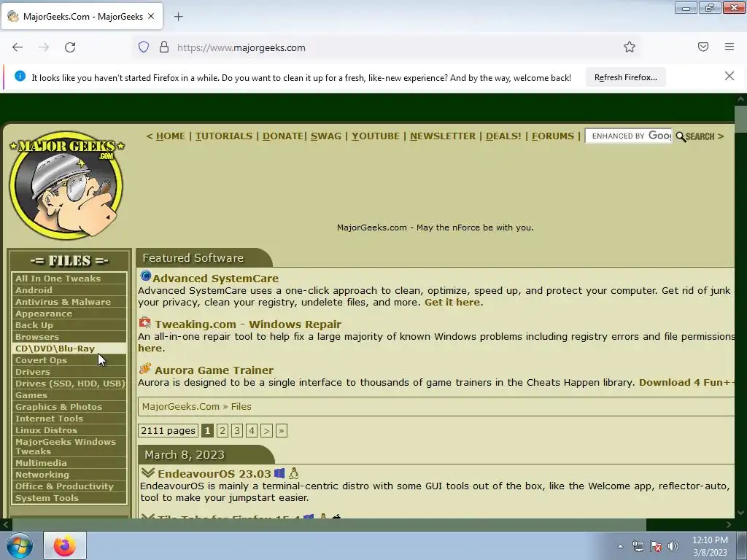The image size is (747, 560).
Task: Open the Internet Tools category
Action: (x=69, y=419)
